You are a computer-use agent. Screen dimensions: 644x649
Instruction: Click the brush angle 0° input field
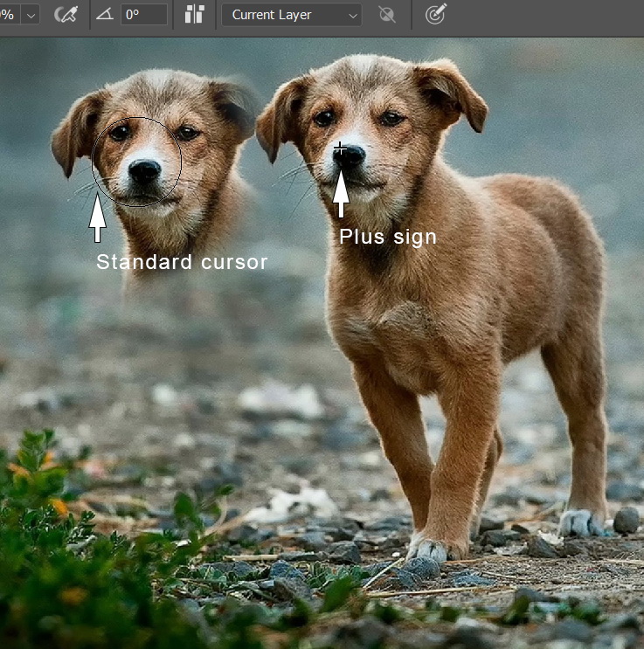pyautogui.click(x=143, y=15)
